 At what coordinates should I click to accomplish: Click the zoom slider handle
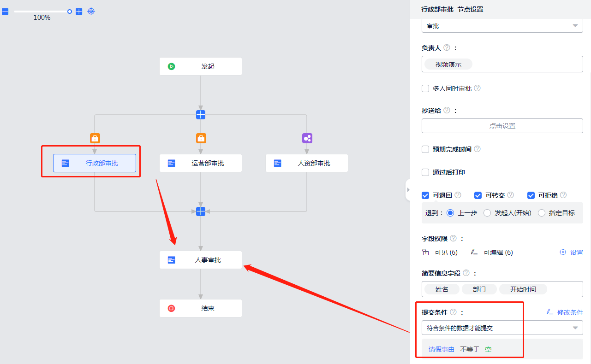pos(70,12)
